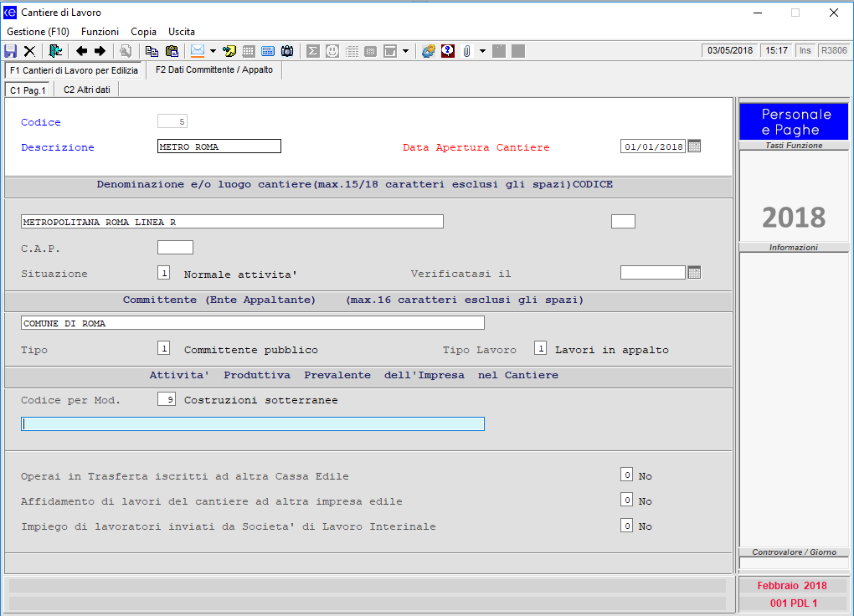
Task: Open calendar picker for Verificatasi il
Action: pos(694,272)
